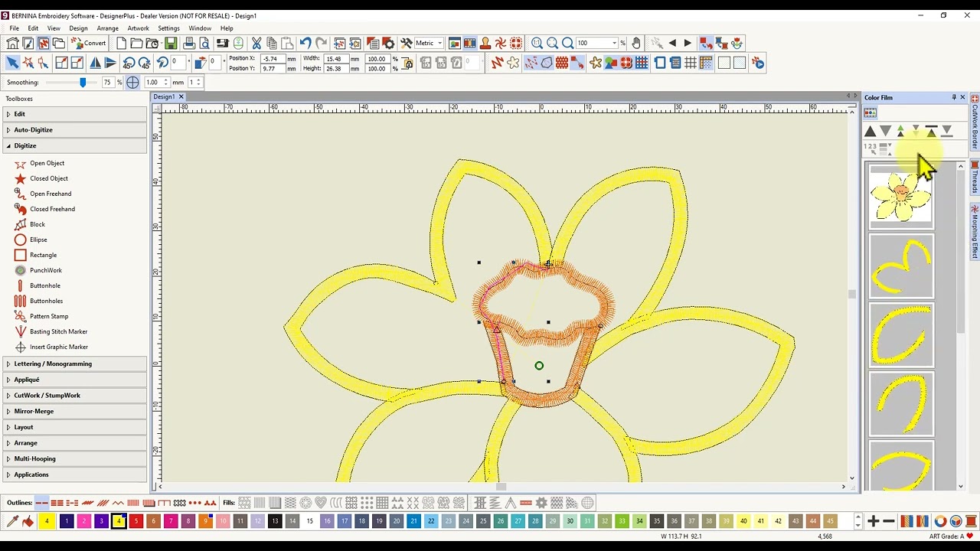The width and height of the screenshot is (980, 551).
Task: Toggle show hoop display icon
Action: [660, 63]
